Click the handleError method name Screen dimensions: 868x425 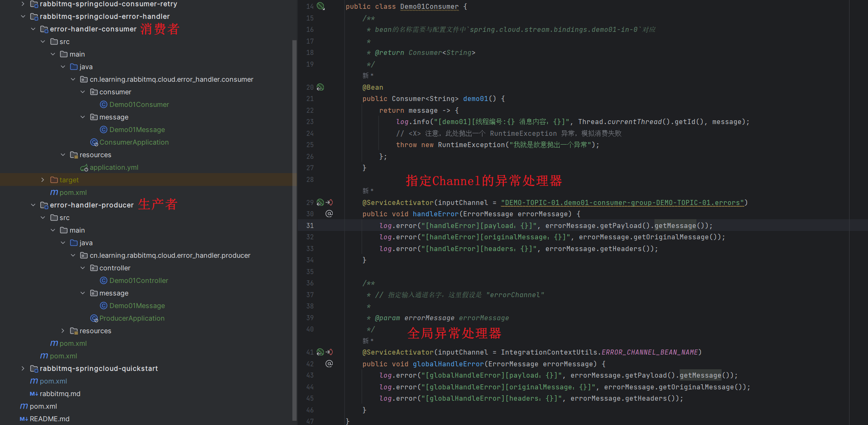click(x=435, y=214)
